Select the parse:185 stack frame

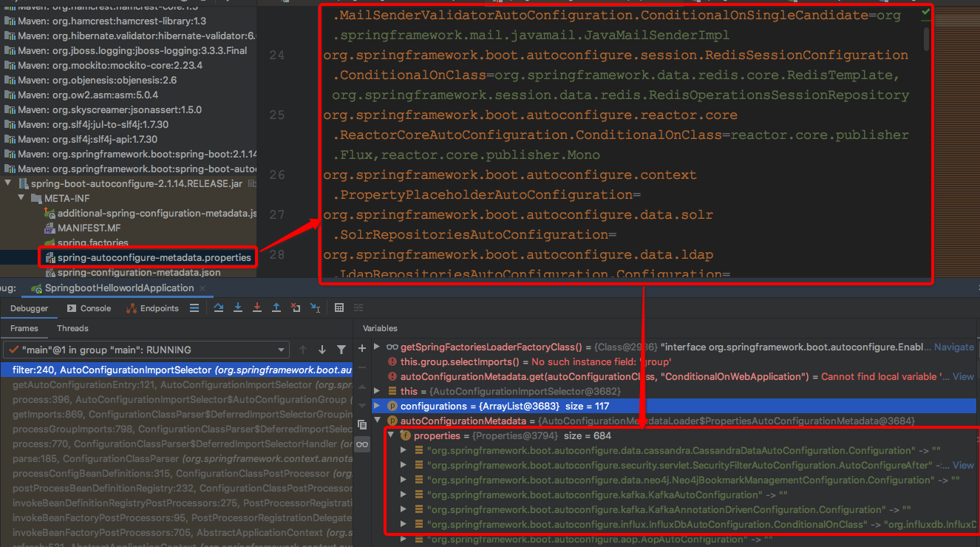(x=177, y=458)
